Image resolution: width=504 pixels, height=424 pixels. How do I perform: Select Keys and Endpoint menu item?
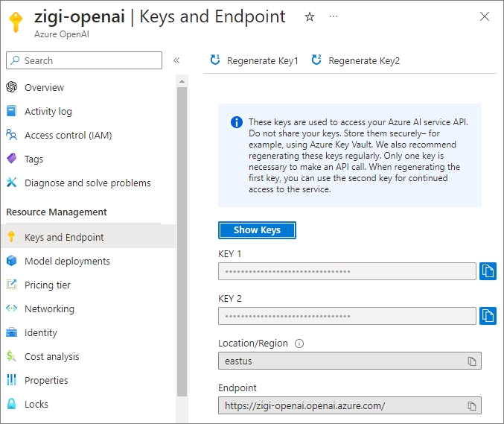[x=88, y=237]
